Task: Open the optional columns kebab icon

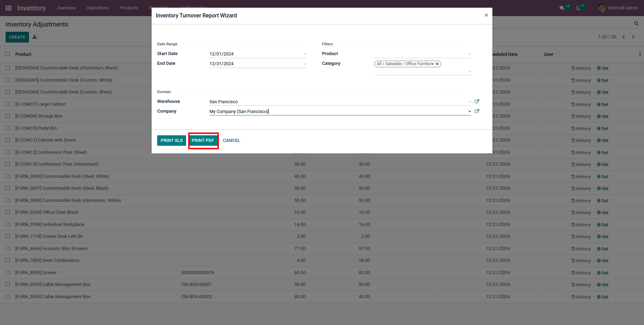Action: (640, 54)
